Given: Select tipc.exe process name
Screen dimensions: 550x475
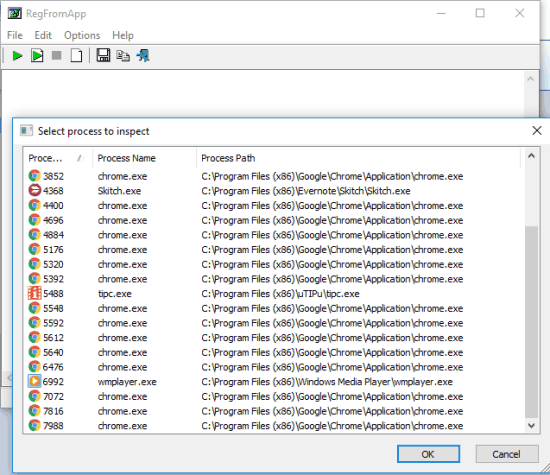Looking at the screenshot, I should point(115,294).
